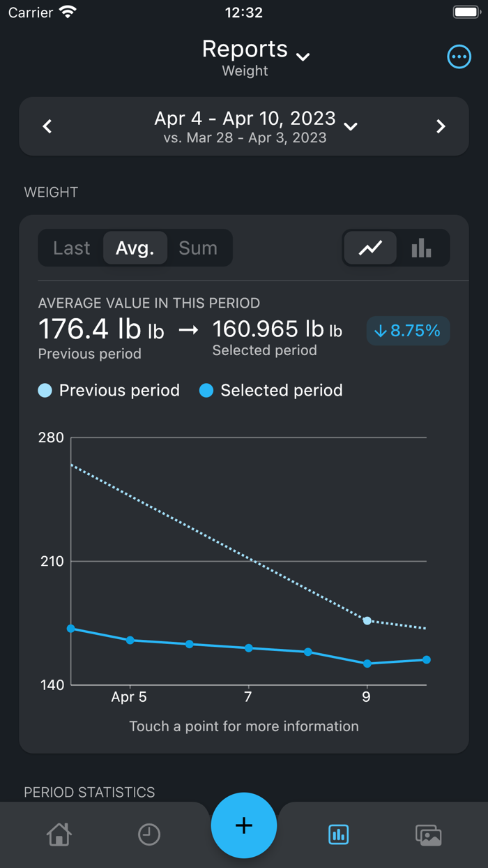Screen dimensions: 488x868
Task: Tap the 8.75% change badge
Action: [x=408, y=331]
